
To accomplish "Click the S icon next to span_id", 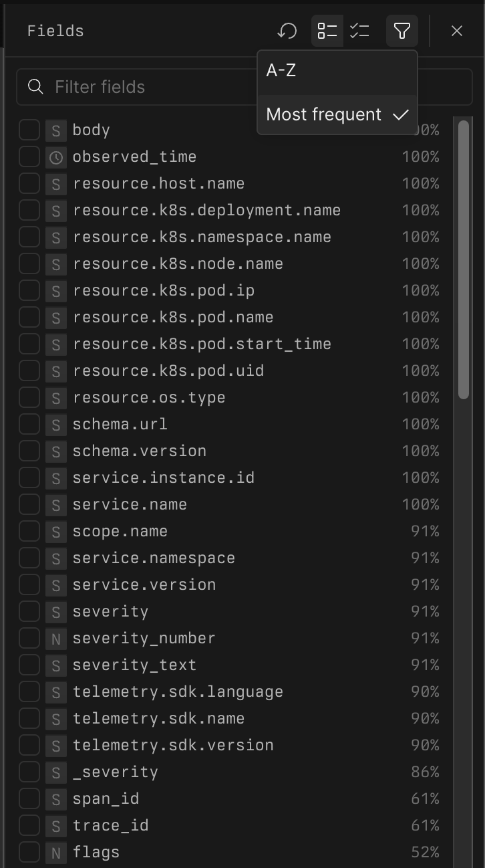I will click(55, 798).
